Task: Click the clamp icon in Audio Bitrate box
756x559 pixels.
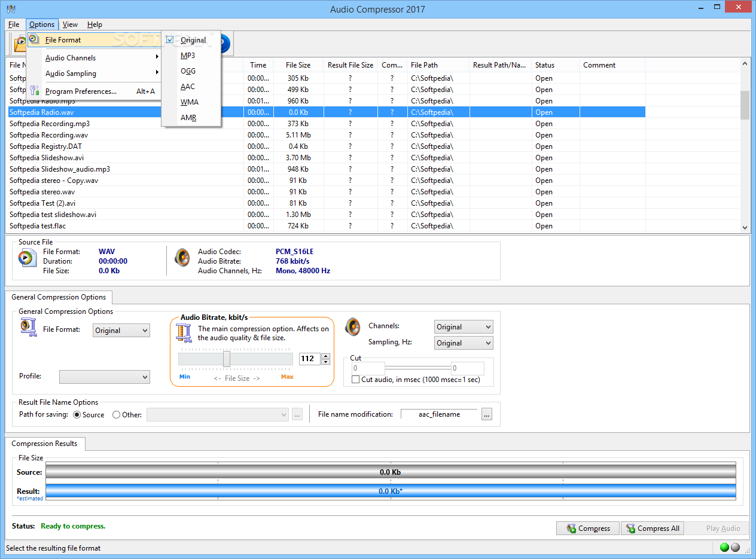Action: [x=185, y=333]
